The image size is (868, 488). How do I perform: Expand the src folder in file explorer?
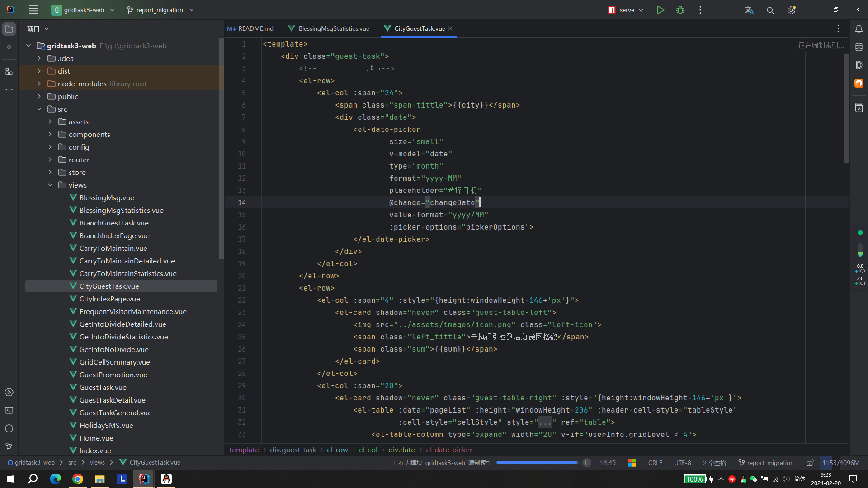pyautogui.click(x=39, y=109)
